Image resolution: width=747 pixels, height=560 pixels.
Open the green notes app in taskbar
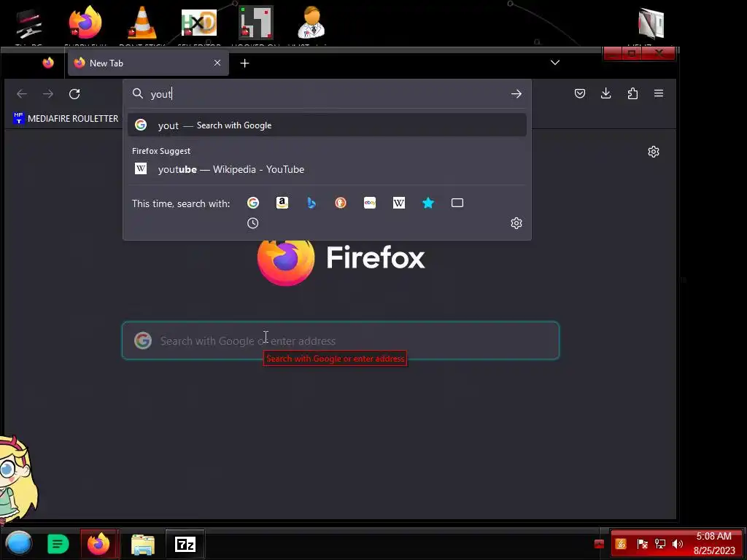[x=58, y=544]
